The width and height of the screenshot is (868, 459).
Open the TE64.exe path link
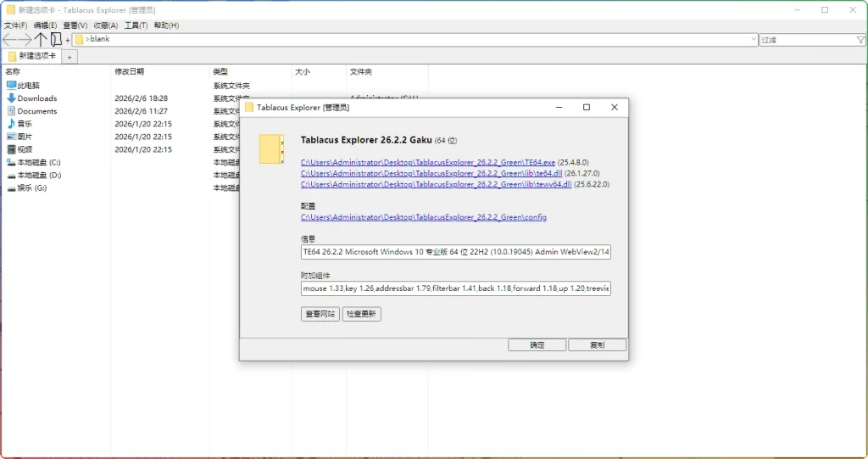[x=428, y=162]
